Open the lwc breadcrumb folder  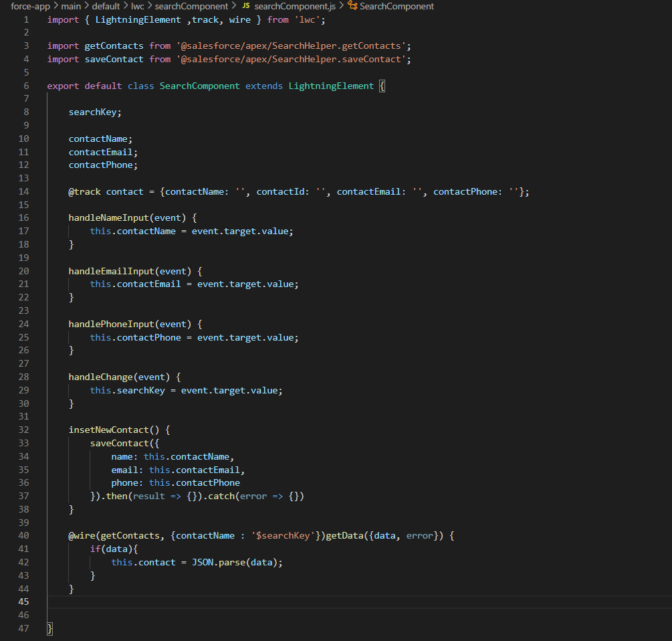point(138,7)
